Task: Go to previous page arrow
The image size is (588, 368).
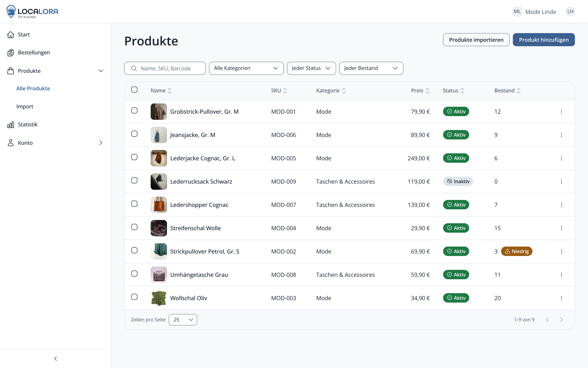Action: (x=548, y=320)
